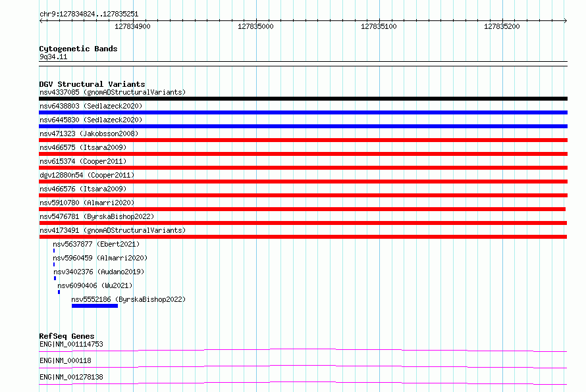
Task: Click the small blue marker of nsv6090406
Action: (59, 292)
